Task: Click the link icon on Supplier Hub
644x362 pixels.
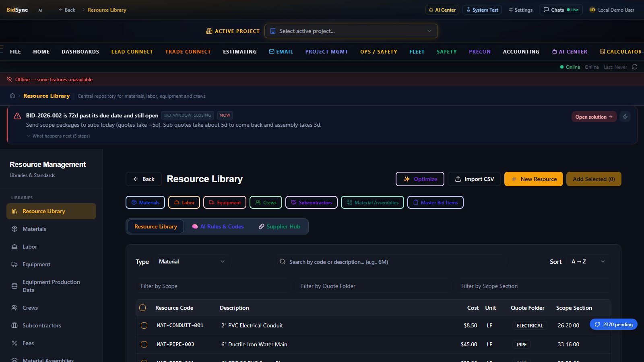Action: (261, 226)
